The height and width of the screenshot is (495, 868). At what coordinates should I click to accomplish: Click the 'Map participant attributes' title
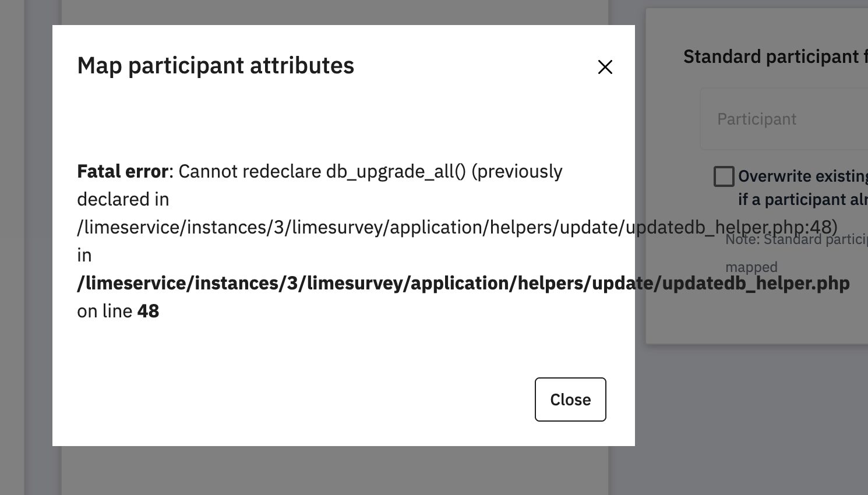point(216,65)
